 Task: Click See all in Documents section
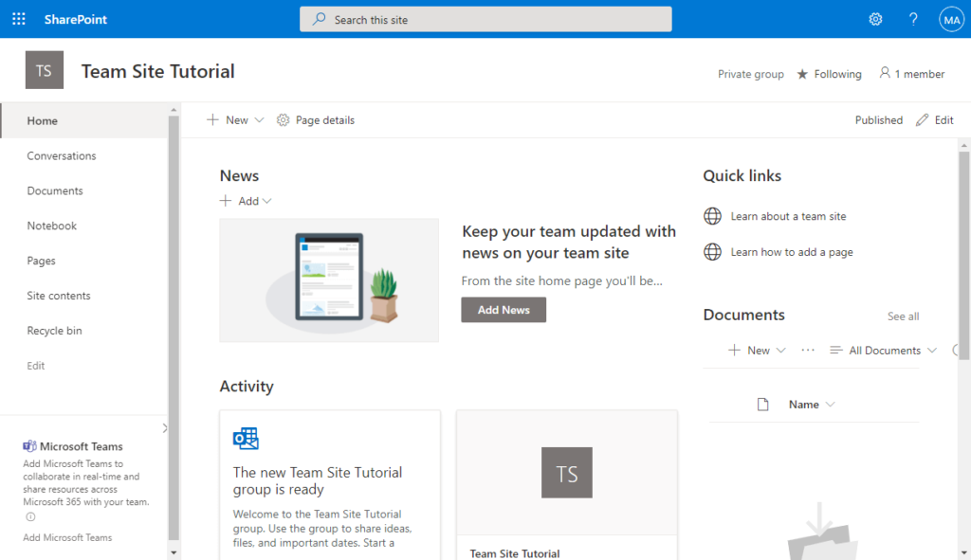903,316
